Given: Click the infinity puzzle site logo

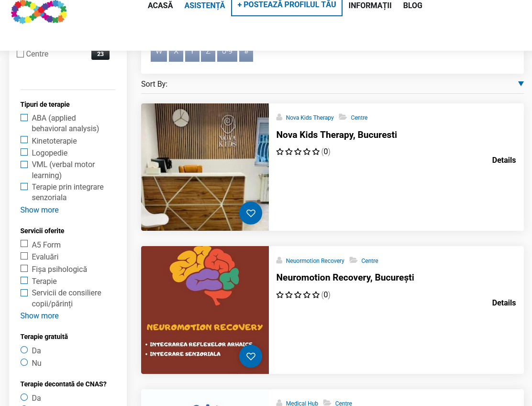Looking at the screenshot, I should 39,12.
